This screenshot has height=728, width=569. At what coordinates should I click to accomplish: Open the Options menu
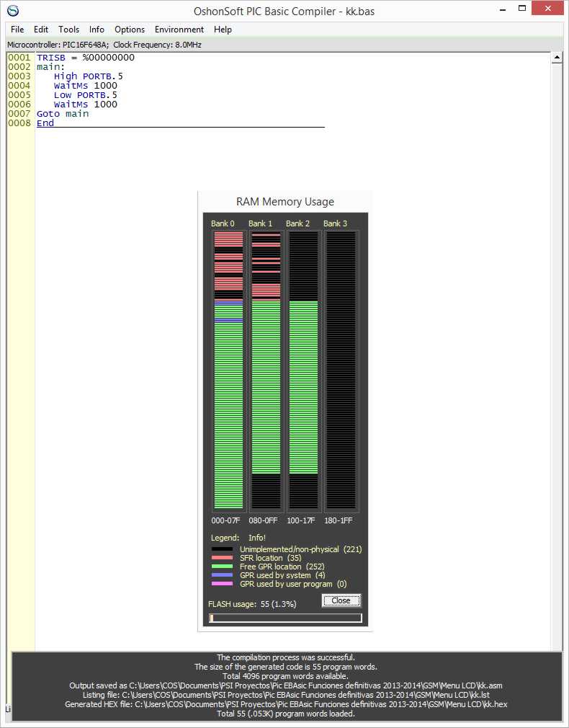click(x=130, y=30)
